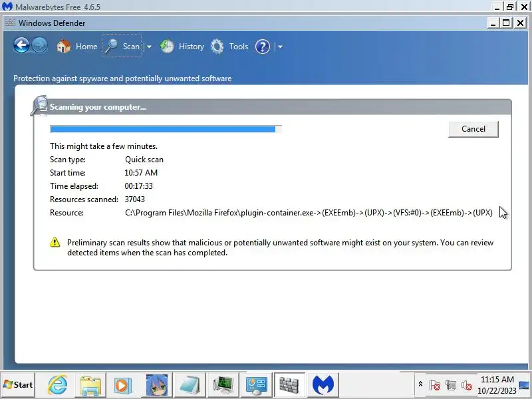532x399 pixels.
Task: Expand the Help options dropdown arrow
Action: pos(280,47)
